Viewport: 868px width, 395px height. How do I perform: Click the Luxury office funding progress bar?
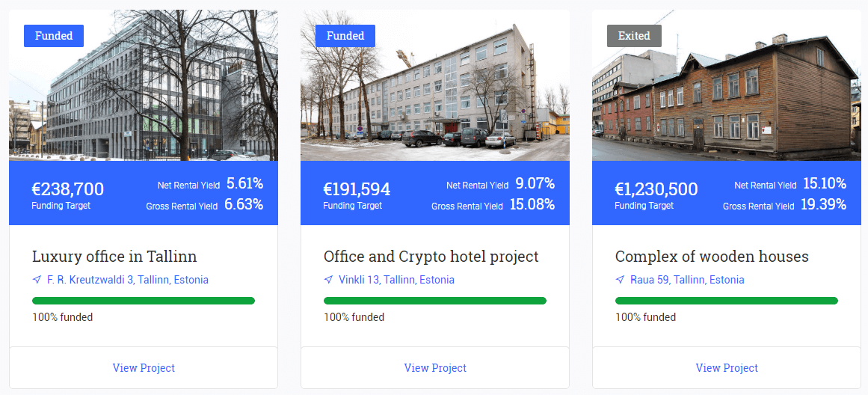(x=144, y=301)
